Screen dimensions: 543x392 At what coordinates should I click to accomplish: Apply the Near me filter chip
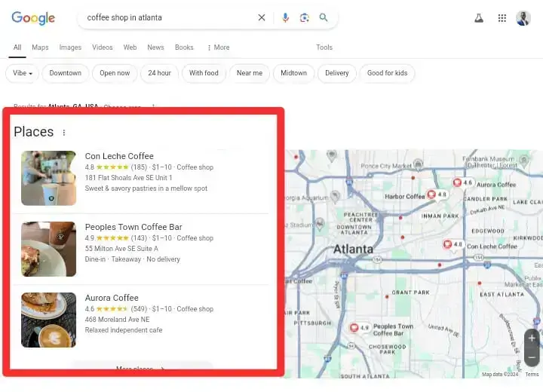[250, 73]
